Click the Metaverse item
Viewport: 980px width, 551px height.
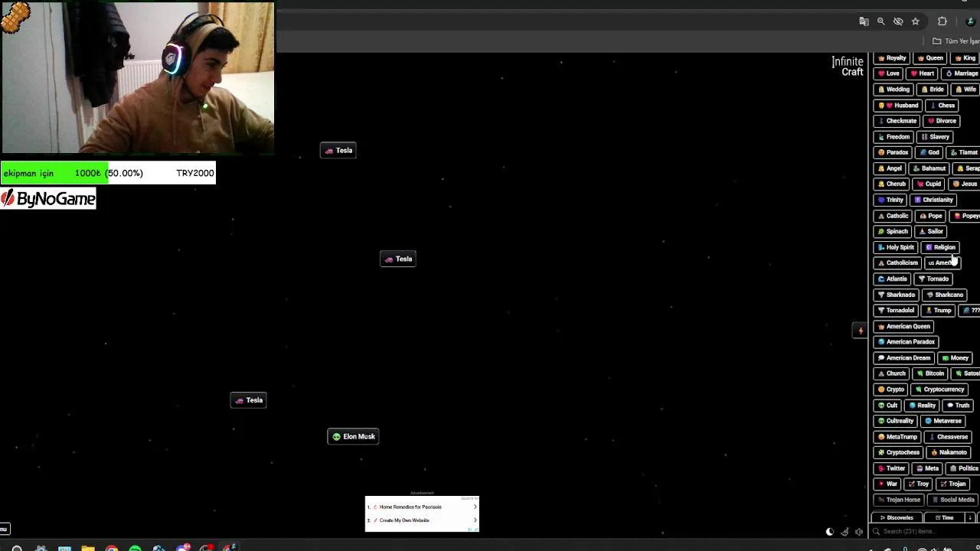point(942,421)
